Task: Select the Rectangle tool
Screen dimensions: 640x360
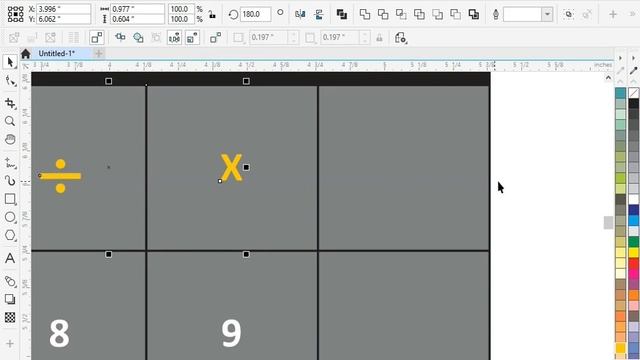Action: 10,199
